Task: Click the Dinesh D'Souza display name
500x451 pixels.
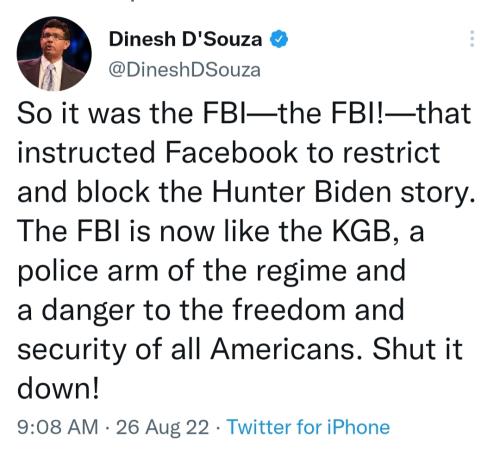Action: coord(185,39)
